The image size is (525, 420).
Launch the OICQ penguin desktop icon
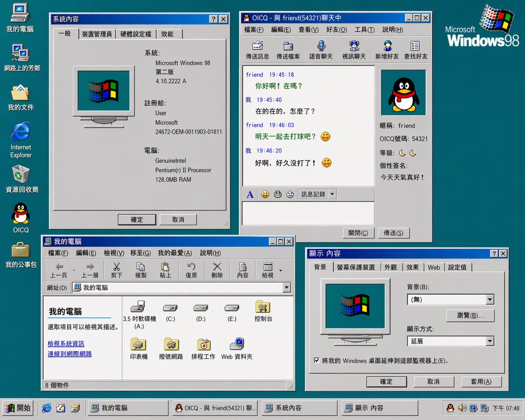[x=21, y=217]
